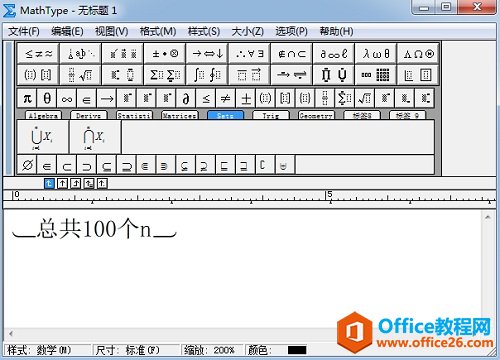Open the 编辑(E) menu
Image resolution: width=500 pixels, height=360 pixels.
click(x=67, y=31)
